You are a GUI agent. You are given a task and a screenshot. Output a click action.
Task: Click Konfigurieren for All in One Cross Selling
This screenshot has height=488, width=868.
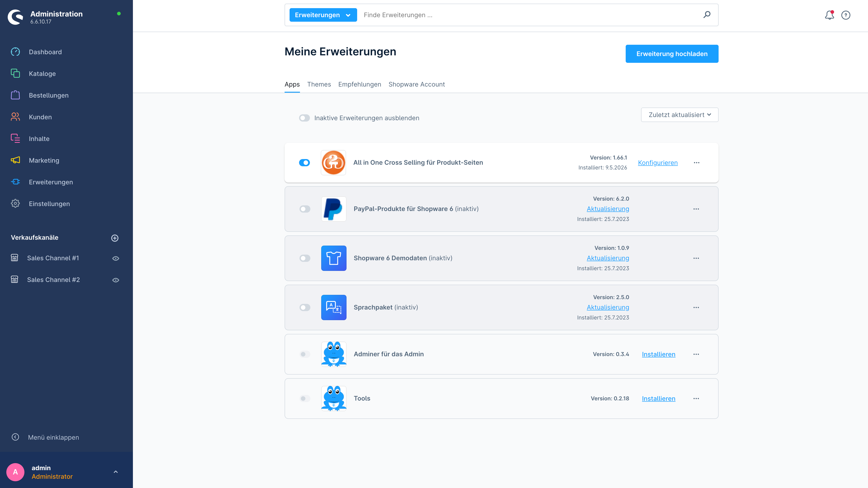click(657, 163)
